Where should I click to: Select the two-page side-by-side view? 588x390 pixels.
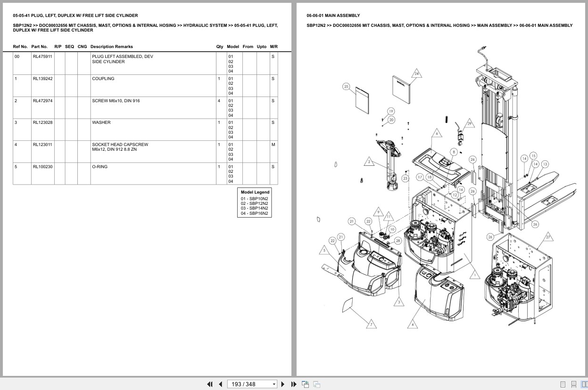(x=584, y=384)
